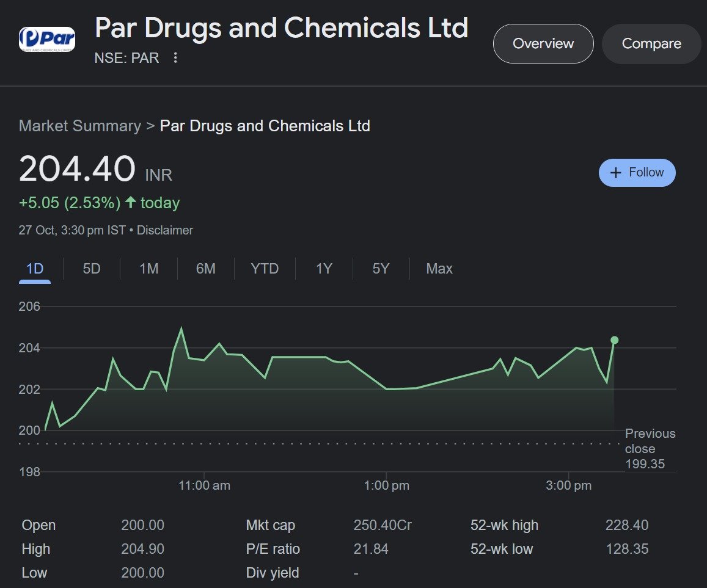This screenshot has height=588, width=707.
Task: Click the green up arrow next to today
Action: (130, 202)
